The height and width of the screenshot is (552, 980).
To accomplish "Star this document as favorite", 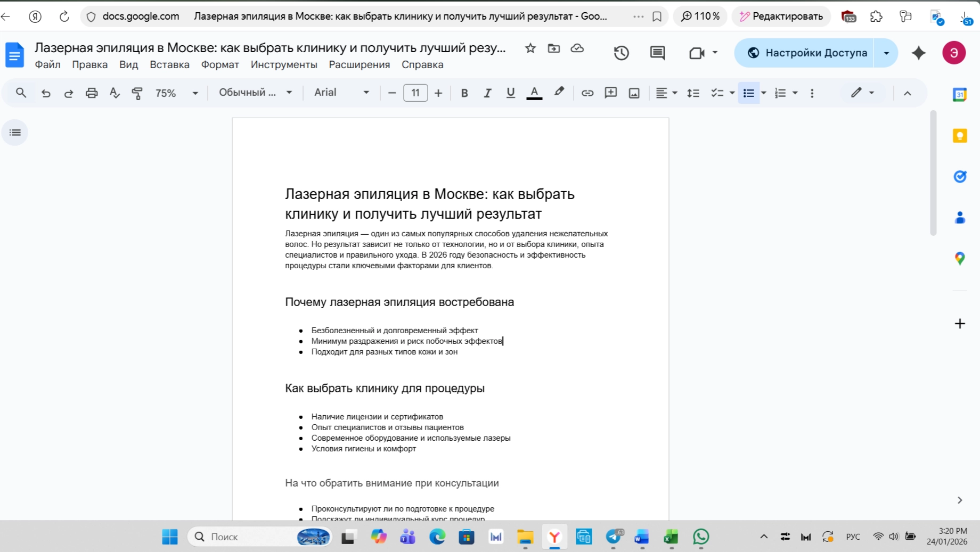I will click(530, 48).
